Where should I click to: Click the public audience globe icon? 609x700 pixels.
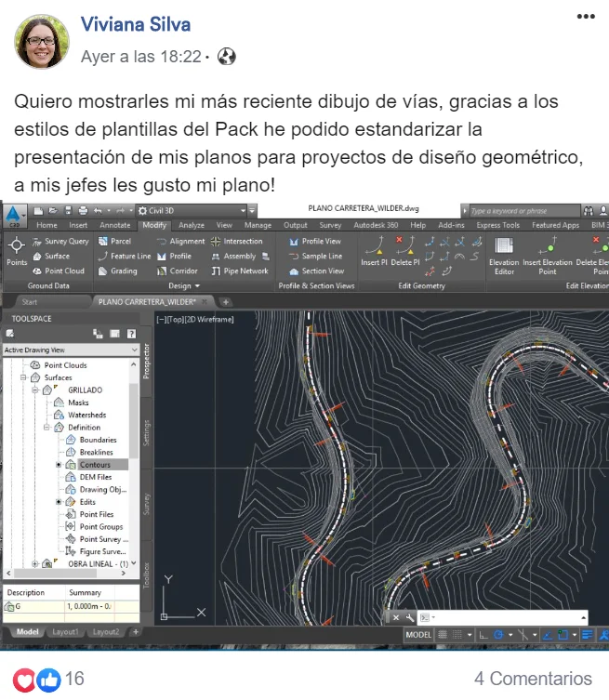click(226, 57)
